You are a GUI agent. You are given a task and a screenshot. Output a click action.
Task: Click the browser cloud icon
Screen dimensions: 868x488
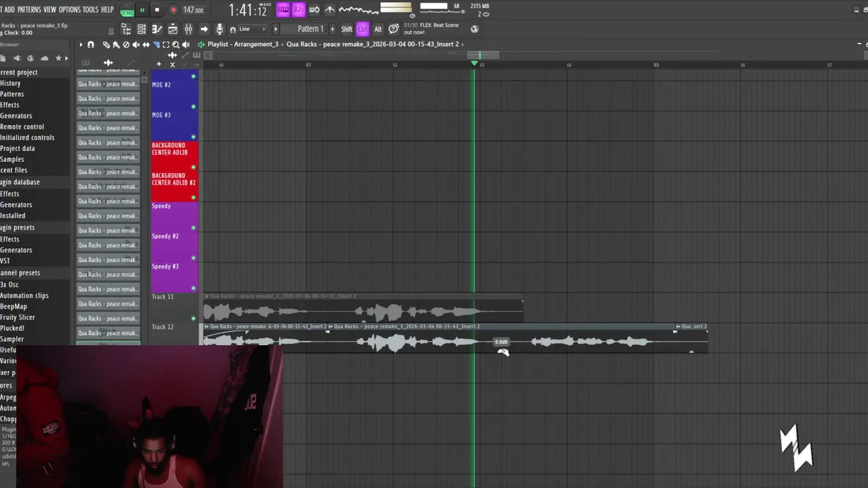point(45,58)
